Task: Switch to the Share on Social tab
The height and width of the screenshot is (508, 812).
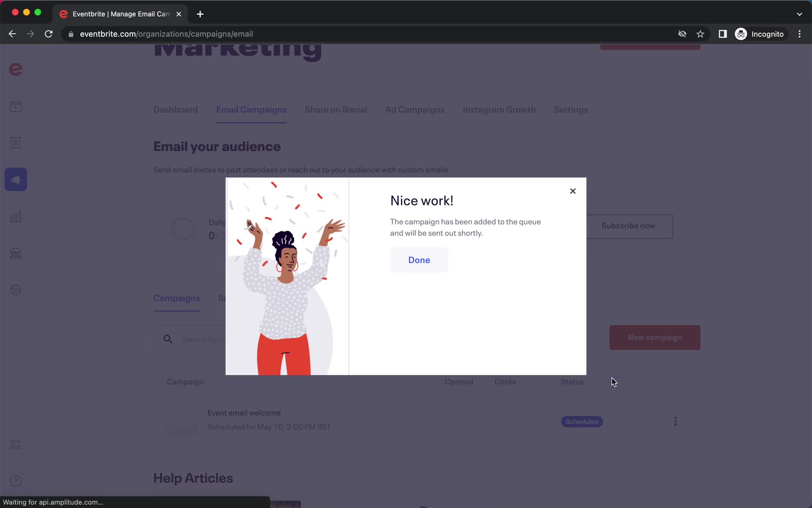Action: pos(335,110)
